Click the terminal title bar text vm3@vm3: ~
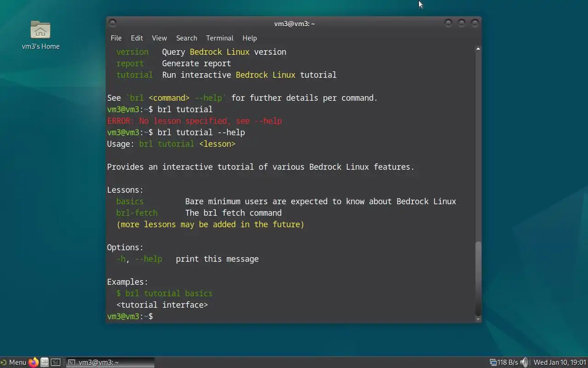Image resolution: width=588 pixels, height=368 pixels. click(x=294, y=23)
